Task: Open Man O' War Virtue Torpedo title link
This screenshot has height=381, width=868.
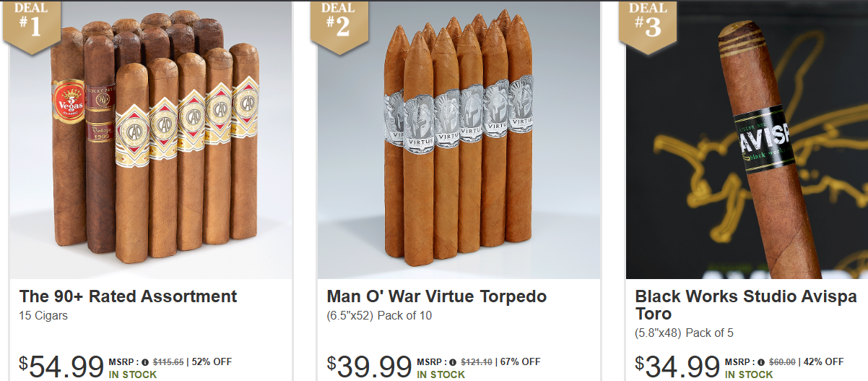Action: tap(437, 296)
